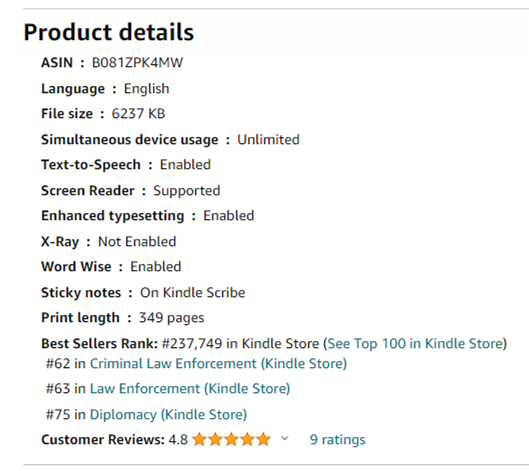
Task: Click the Screen Reader Supported value
Action: pos(187,191)
